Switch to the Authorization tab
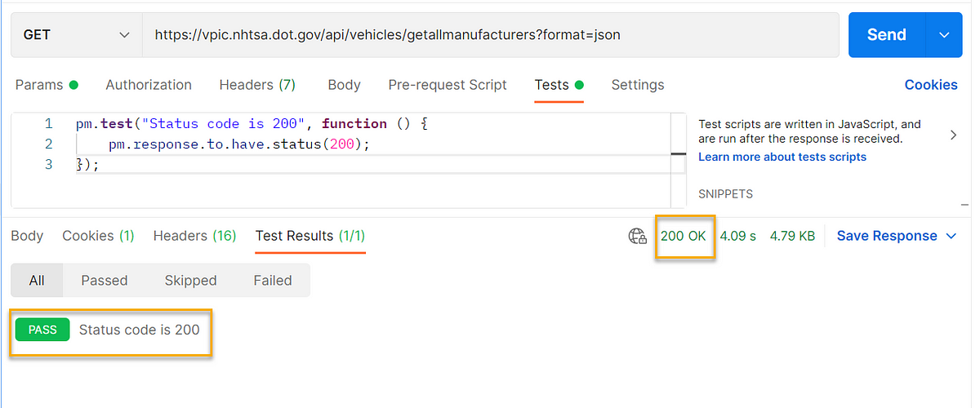The width and height of the screenshot is (980, 408). click(149, 85)
